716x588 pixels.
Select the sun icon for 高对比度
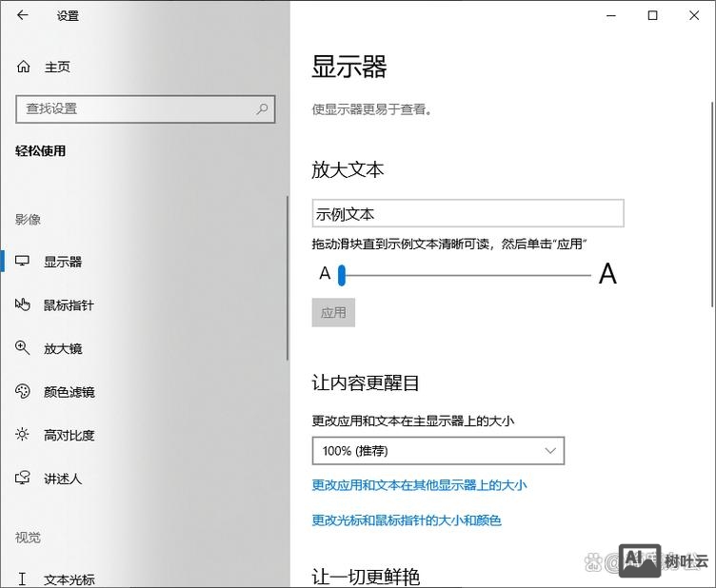[x=22, y=434]
